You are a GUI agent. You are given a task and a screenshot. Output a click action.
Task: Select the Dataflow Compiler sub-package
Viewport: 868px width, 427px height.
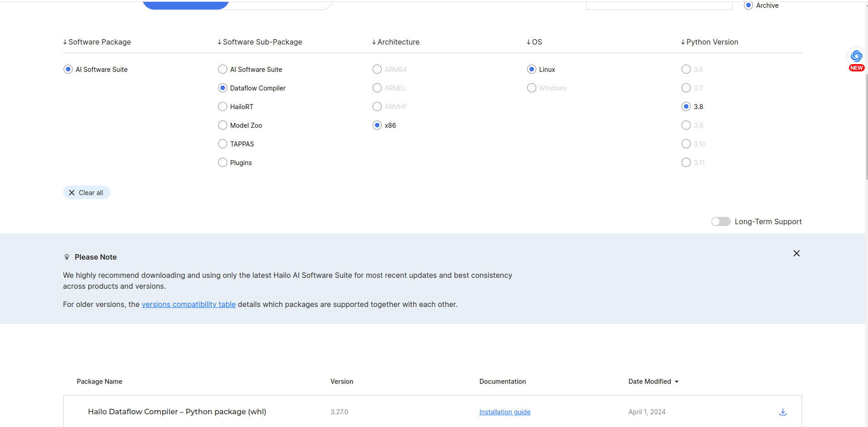pos(223,88)
